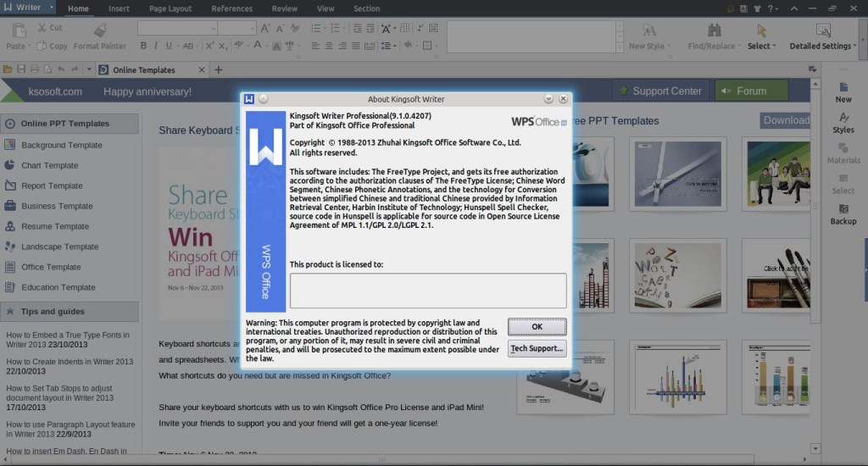Collapse the About dialog using its chevron
The width and height of the screenshot is (868, 466).
548,98
